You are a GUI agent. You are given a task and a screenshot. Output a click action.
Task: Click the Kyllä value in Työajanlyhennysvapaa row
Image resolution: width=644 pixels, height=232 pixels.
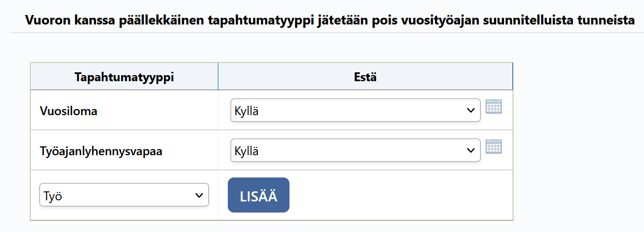pos(246,151)
